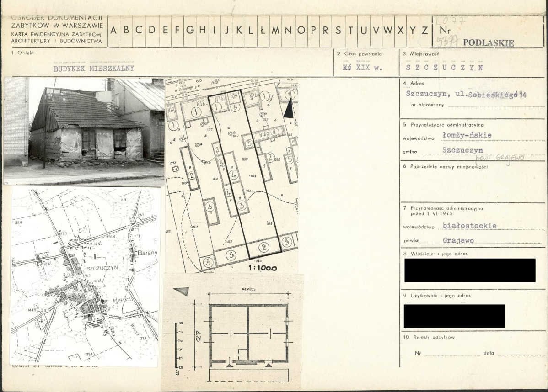Click the grey arrow above floor plan
The image size is (548, 392).
pos(181,291)
